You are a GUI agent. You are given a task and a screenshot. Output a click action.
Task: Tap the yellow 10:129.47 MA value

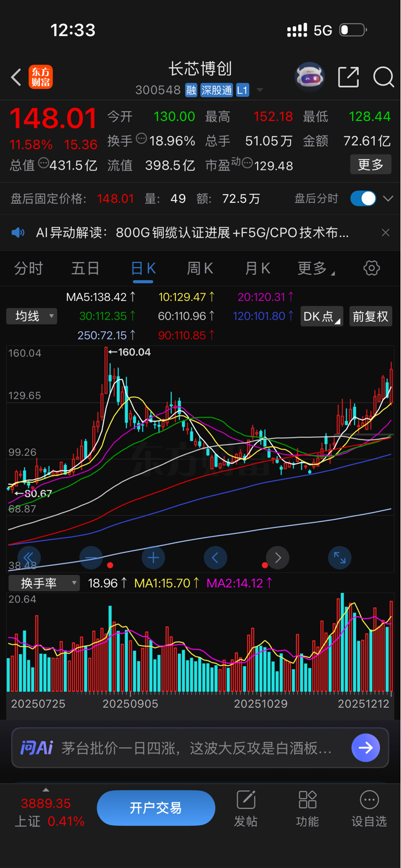click(x=187, y=297)
